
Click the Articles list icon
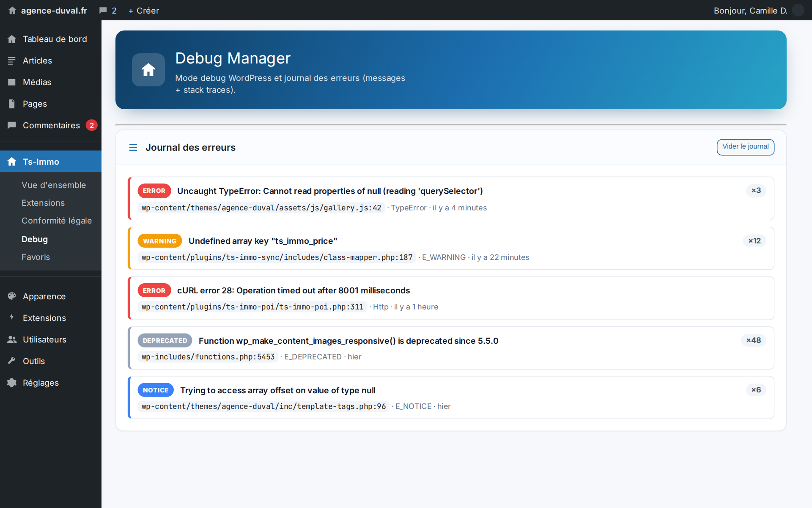point(12,61)
